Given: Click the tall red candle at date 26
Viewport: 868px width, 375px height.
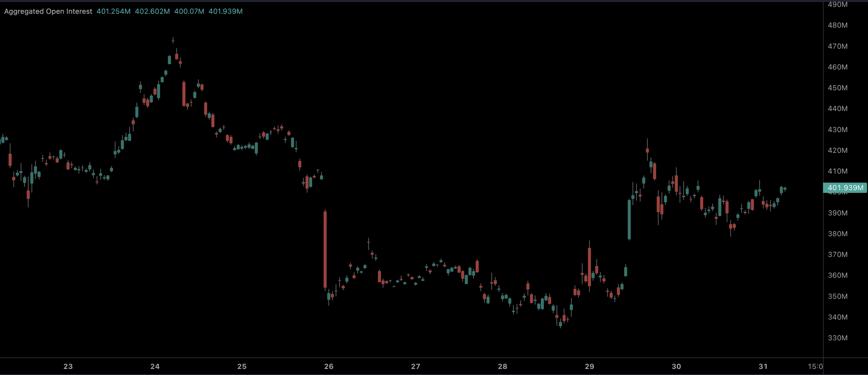Looking at the screenshot, I should tap(325, 249).
